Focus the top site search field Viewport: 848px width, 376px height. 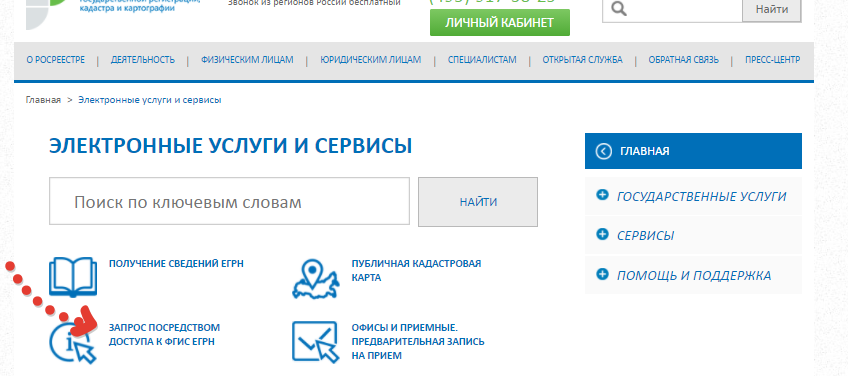point(672,10)
